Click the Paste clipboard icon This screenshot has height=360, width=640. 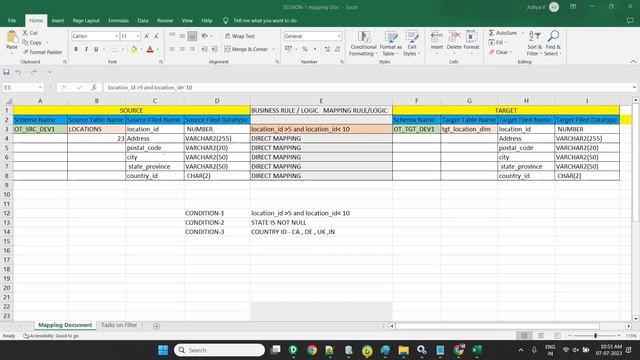tap(12, 38)
